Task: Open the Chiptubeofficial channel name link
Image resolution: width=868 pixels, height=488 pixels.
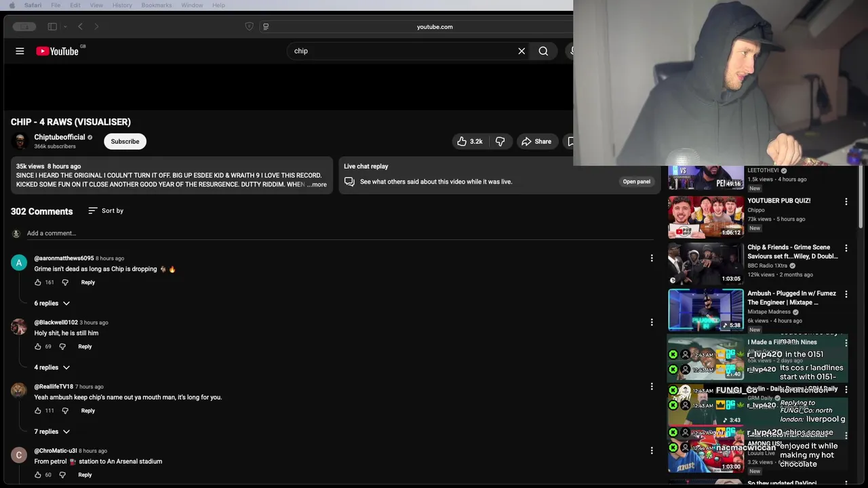Action: pos(60,137)
